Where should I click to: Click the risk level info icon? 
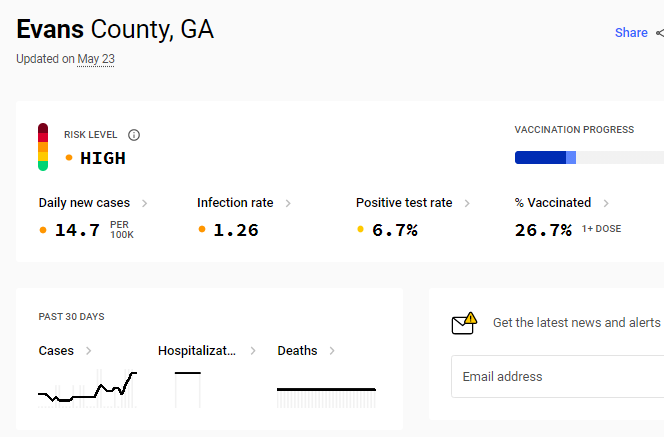(134, 135)
